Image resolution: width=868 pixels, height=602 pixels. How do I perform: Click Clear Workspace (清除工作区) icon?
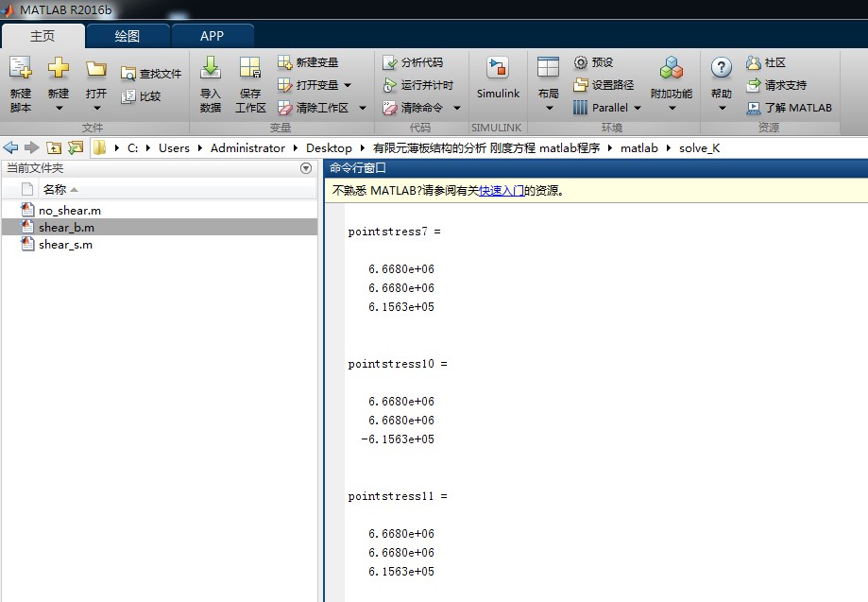pyautogui.click(x=284, y=108)
